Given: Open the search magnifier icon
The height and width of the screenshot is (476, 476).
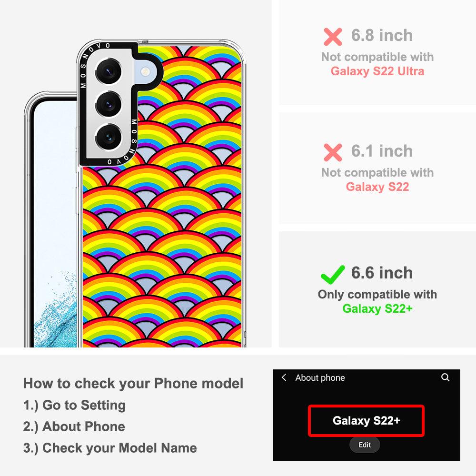Looking at the screenshot, I should [x=446, y=377].
